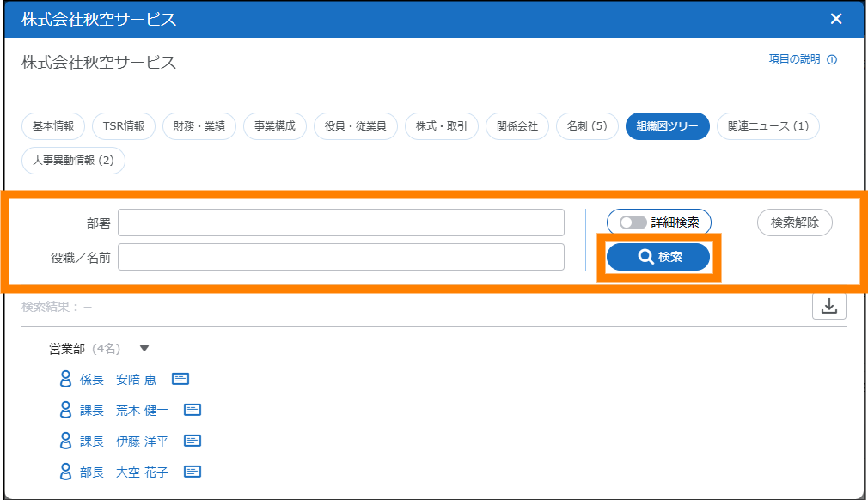Collapse the 営業部 department arrow
Screen dimensions: 868x500
[144, 349]
